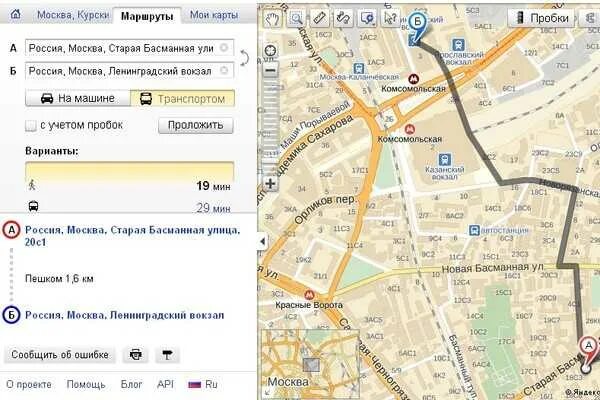
Task: Click upper Комсомольская metro station icon
Action: [412, 79]
